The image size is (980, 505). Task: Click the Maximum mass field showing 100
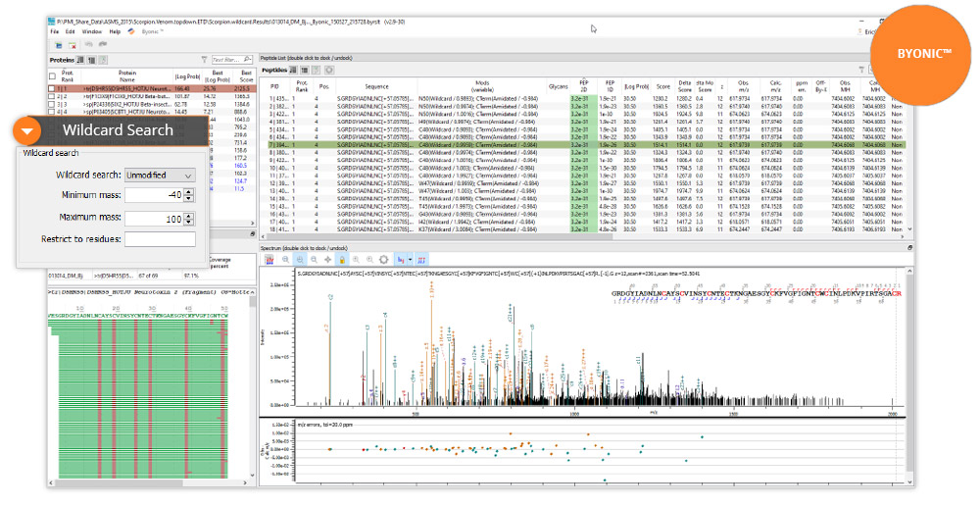coord(154,219)
